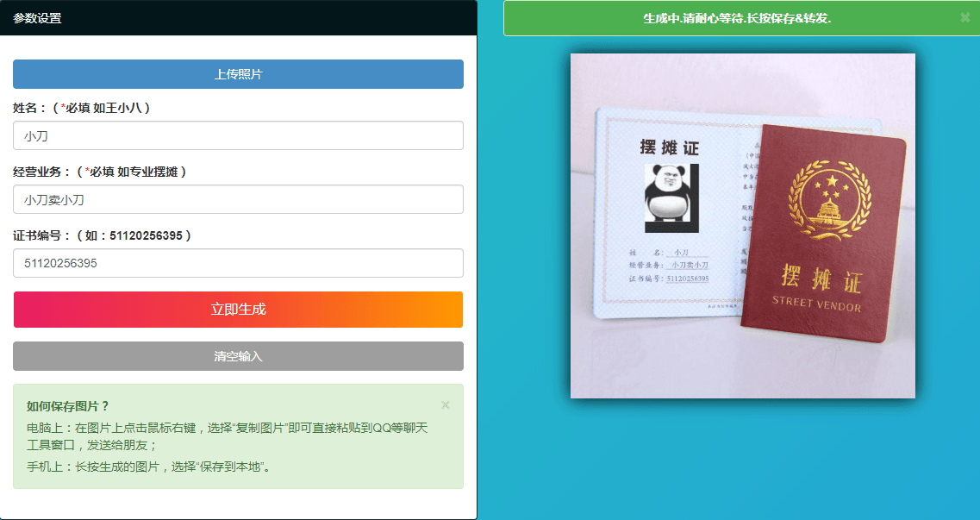
Task: Focus the 证书编号 certificate number input field
Action: [x=237, y=262]
